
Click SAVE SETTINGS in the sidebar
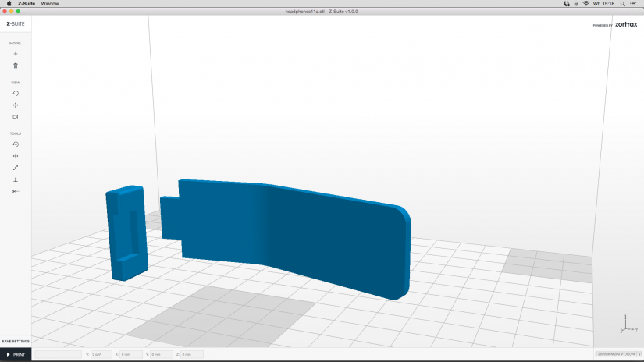click(x=16, y=342)
